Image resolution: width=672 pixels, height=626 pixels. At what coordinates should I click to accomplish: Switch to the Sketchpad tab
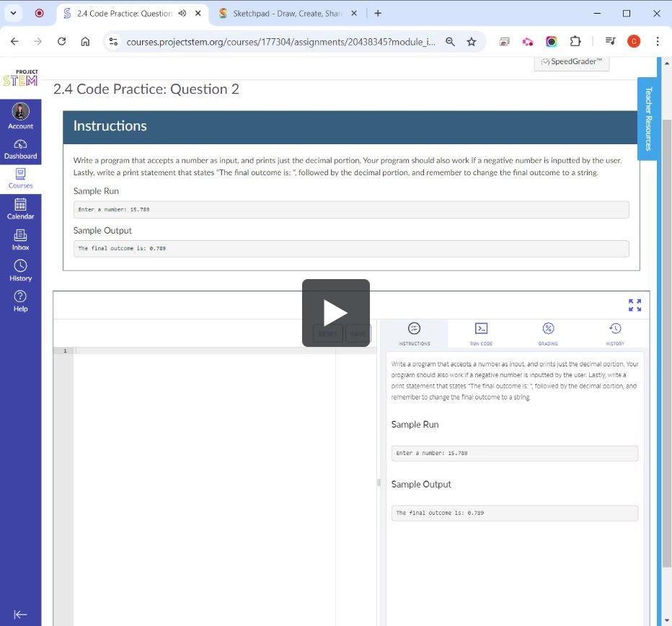coord(286,13)
